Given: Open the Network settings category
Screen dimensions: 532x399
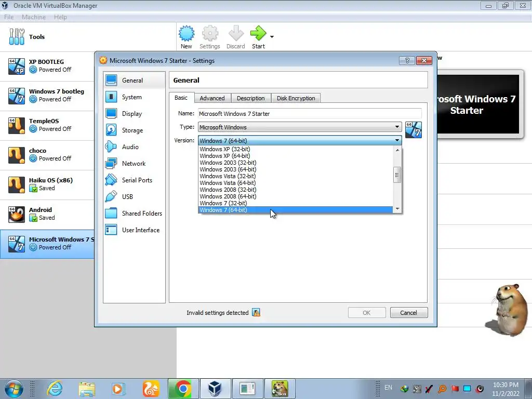Looking at the screenshot, I should coord(135,164).
